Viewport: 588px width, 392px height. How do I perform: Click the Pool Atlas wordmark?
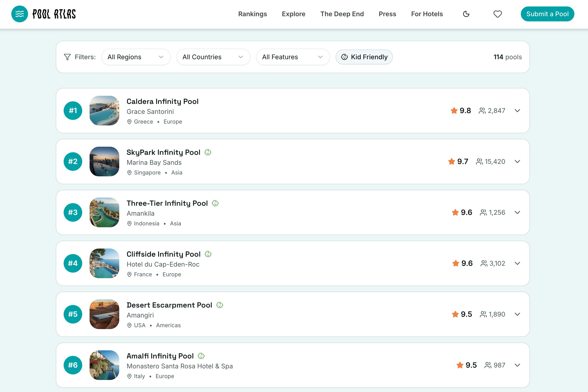(54, 14)
